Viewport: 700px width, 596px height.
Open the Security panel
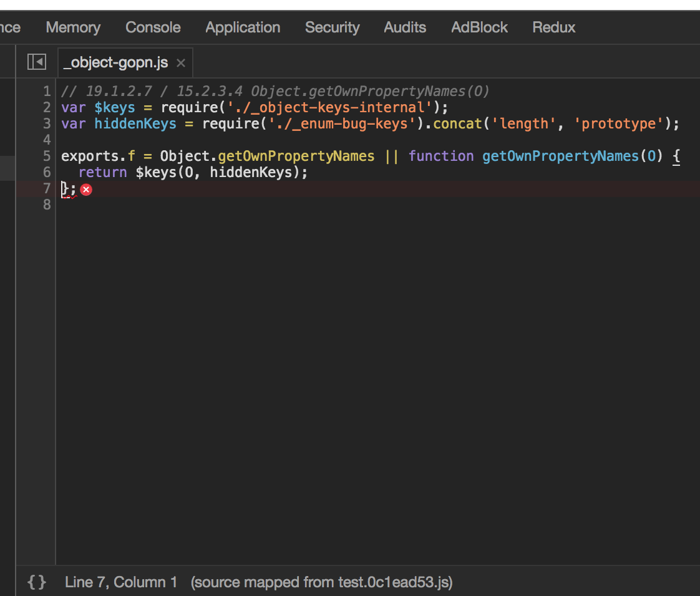(x=332, y=27)
